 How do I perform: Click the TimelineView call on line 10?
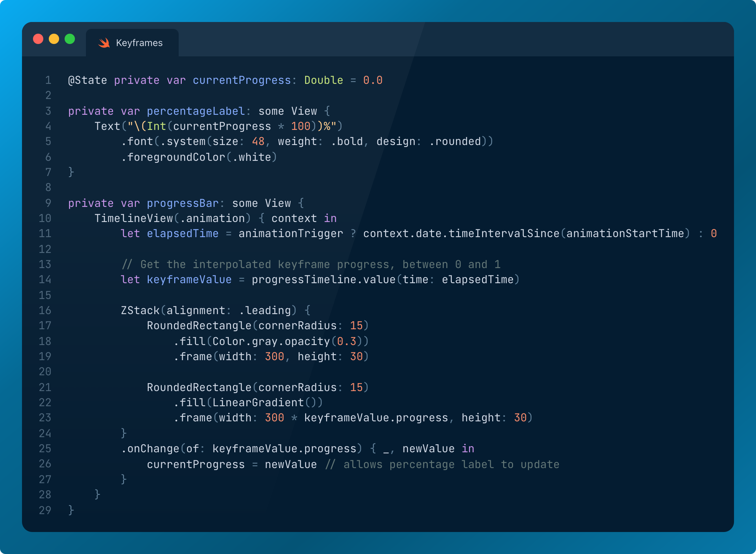point(134,219)
